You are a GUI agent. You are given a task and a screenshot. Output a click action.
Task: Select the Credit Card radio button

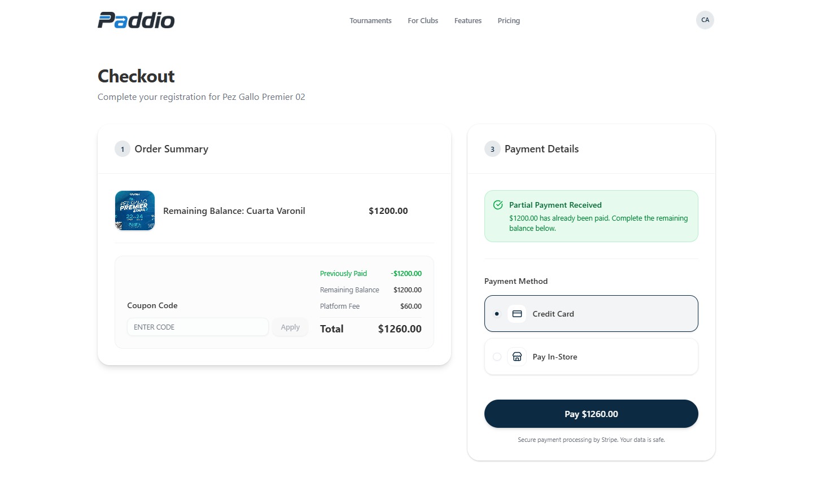pyautogui.click(x=497, y=314)
